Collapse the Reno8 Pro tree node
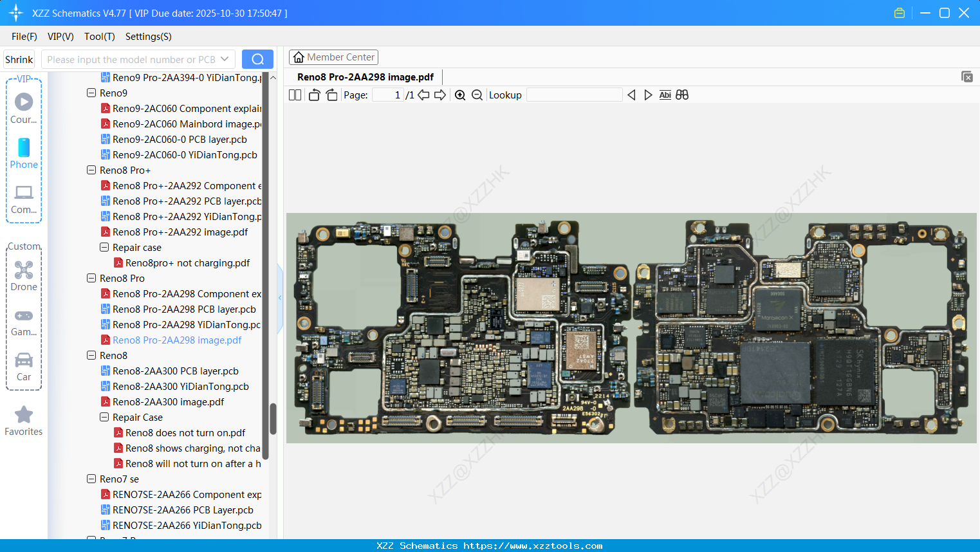980x552 pixels. click(91, 278)
